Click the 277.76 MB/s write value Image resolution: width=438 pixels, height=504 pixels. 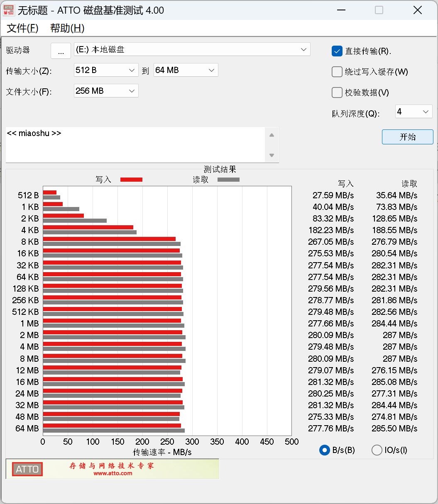pyautogui.click(x=331, y=428)
